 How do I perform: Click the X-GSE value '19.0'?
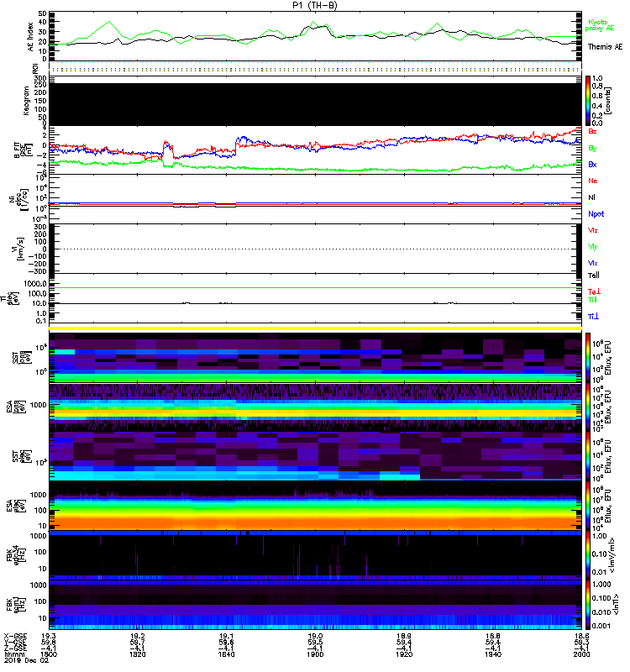click(x=315, y=636)
